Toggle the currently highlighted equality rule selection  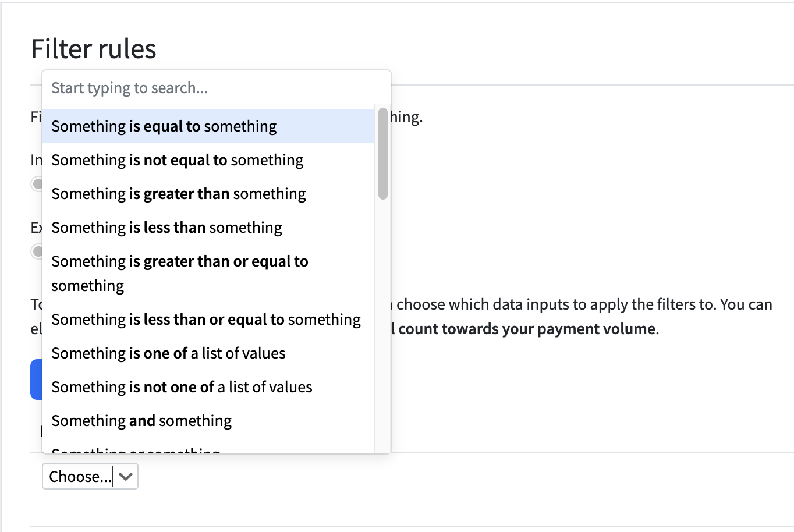[x=164, y=126]
